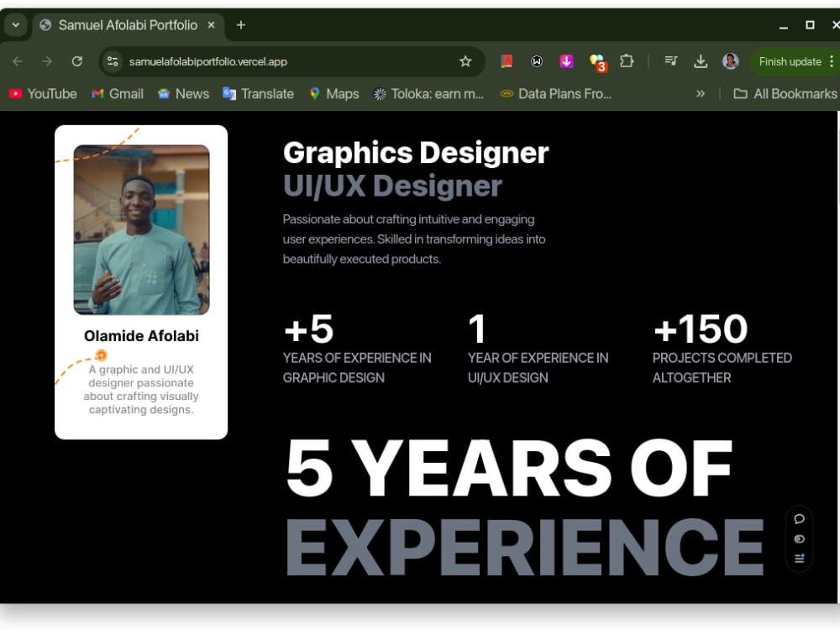This screenshot has height=630, width=840.
Task: Click the Graphics Designer heading
Action: pyautogui.click(x=416, y=153)
